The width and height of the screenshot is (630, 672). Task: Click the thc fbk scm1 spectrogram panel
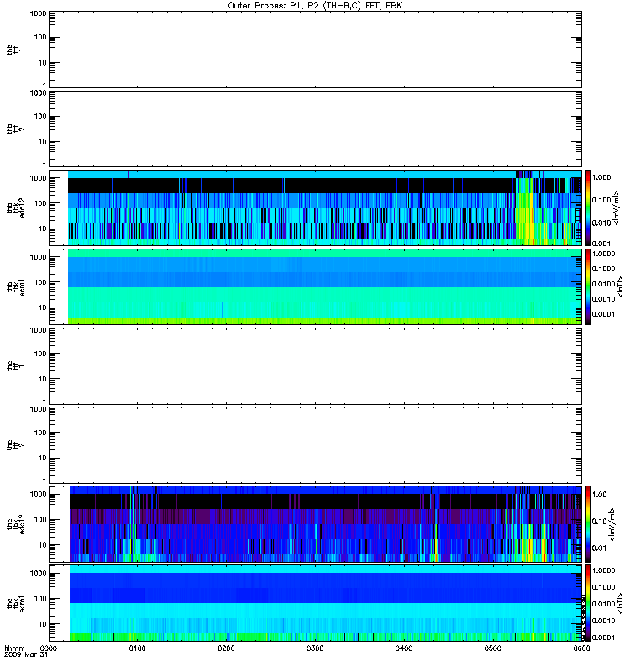click(315, 603)
